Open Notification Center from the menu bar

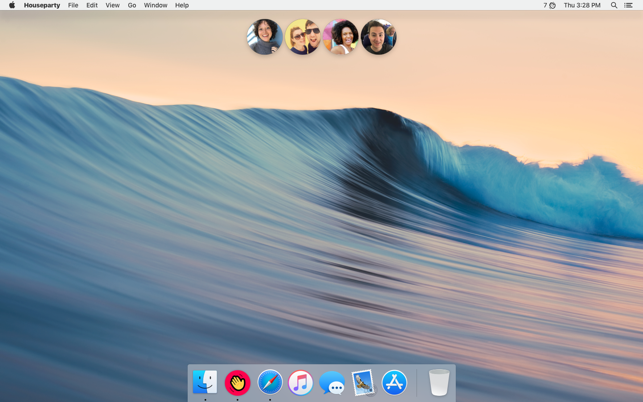pyautogui.click(x=628, y=5)
